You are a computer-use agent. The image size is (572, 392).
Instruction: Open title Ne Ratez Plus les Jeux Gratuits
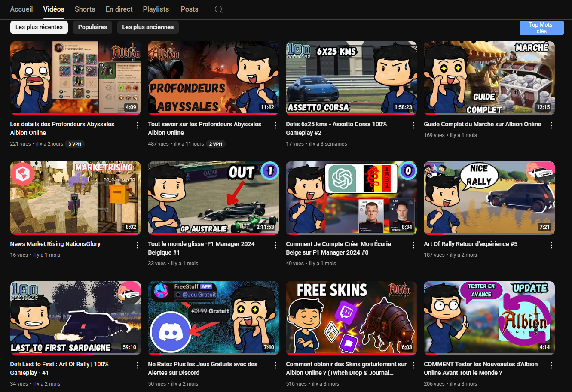(x=203, y=368)
